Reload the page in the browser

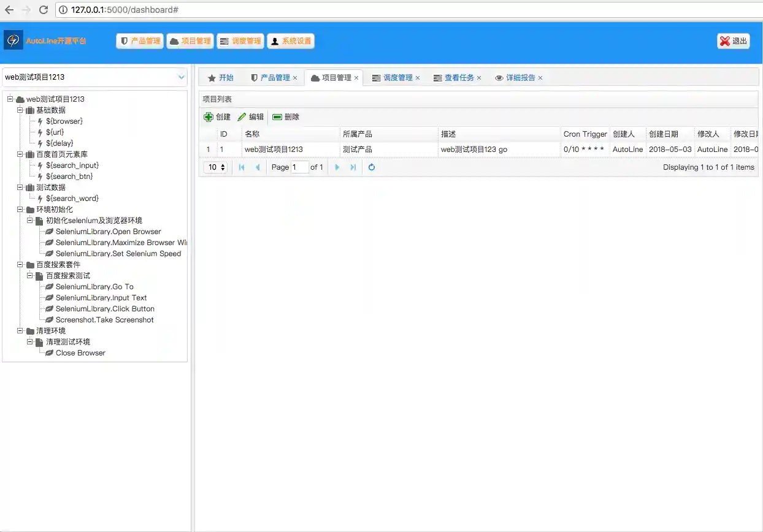coord(44,10)
